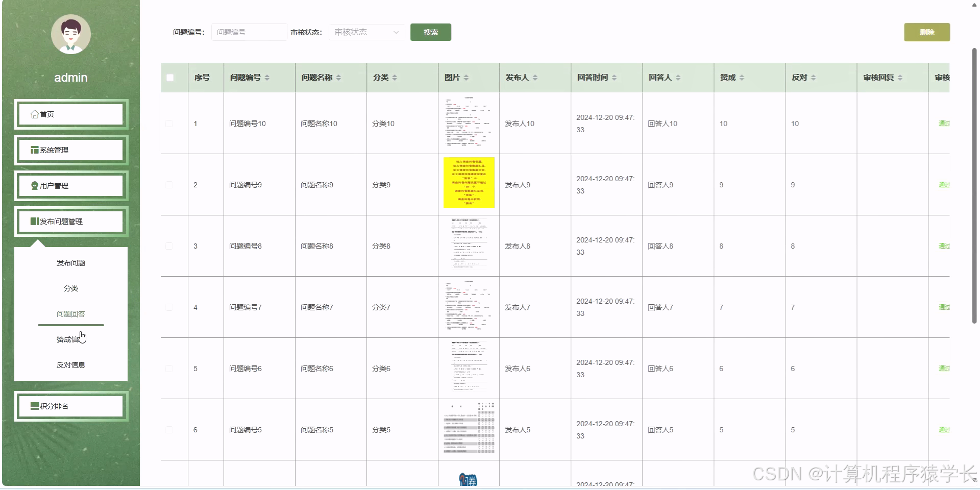Check the row for 问题编号8
Image resolution: width=980 pixels, height=490 pixels.
pyautogui.click(x=169, y=246)
